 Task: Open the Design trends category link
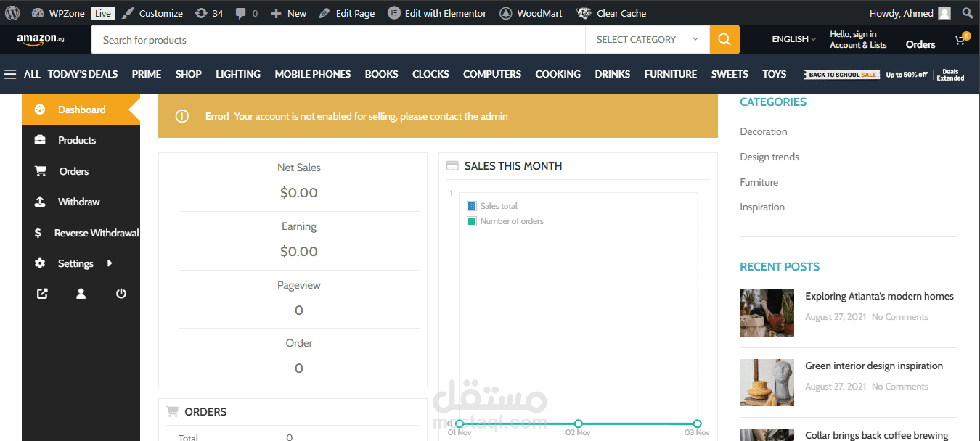click(769, 157)
